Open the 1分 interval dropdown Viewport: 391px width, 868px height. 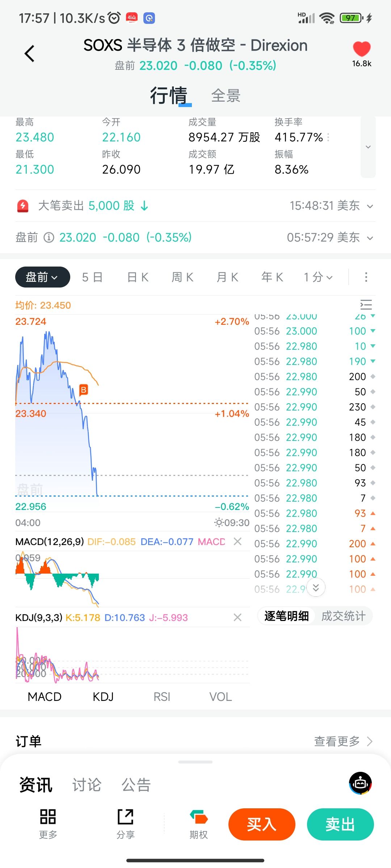(318, 277)
